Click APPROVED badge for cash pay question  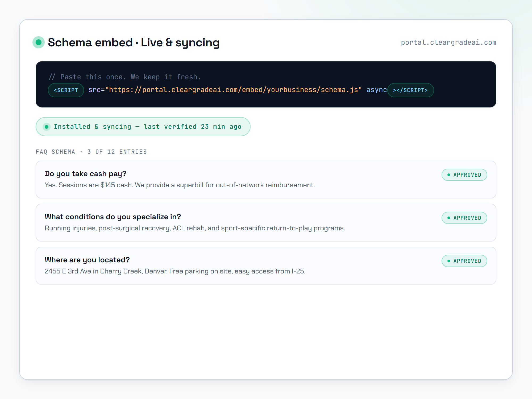[x=464, y=175]
